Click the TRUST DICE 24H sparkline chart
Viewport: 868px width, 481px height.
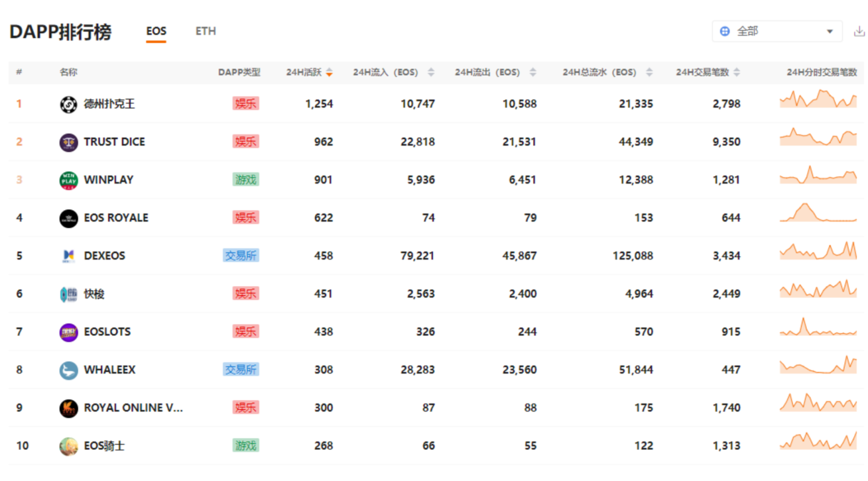pyautogui.click(x=818, y=136)
